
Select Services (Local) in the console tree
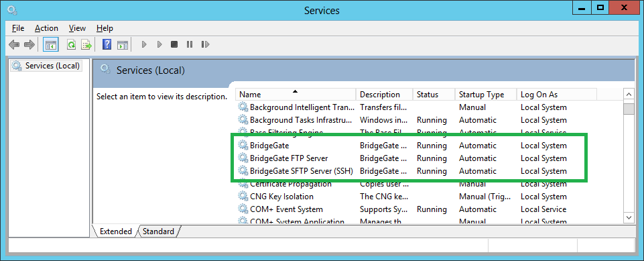tap(46, 66)
